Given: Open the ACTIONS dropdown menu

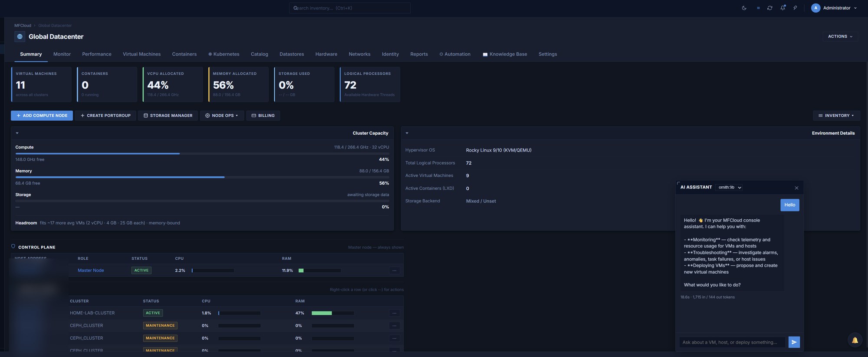Looking at the screenshot, I should [x=840, y=36].
